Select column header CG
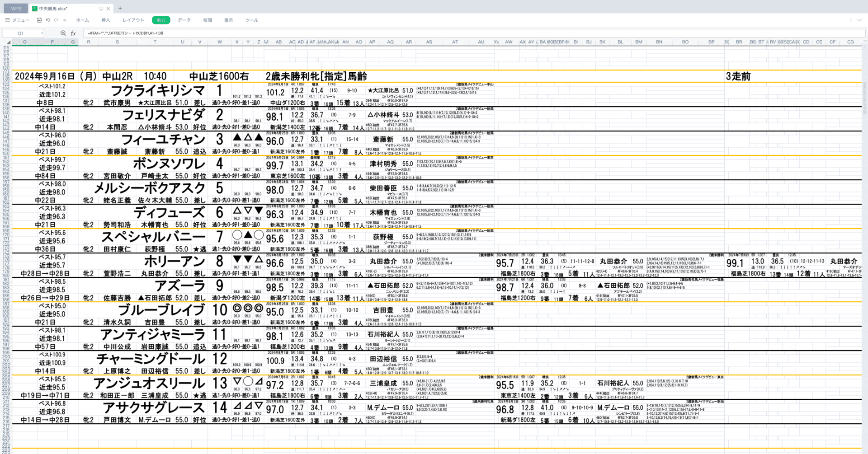 (850, 42)
